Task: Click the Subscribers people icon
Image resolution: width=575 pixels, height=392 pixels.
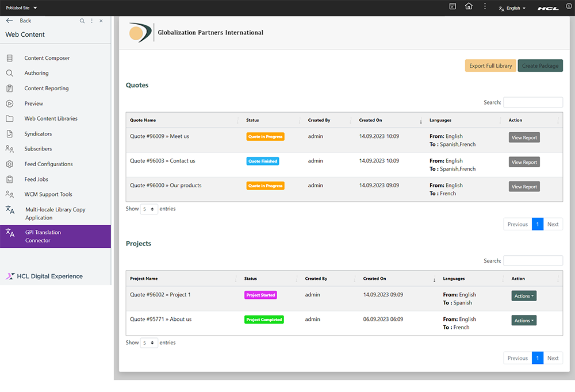Action: [x=10, y=149]
